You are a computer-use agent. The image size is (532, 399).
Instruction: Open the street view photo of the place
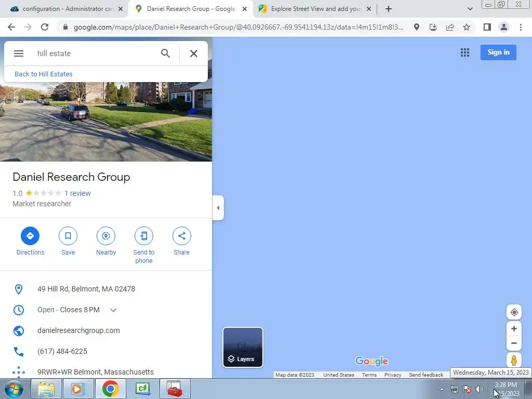pyautogui.click(x=106, y=122)
